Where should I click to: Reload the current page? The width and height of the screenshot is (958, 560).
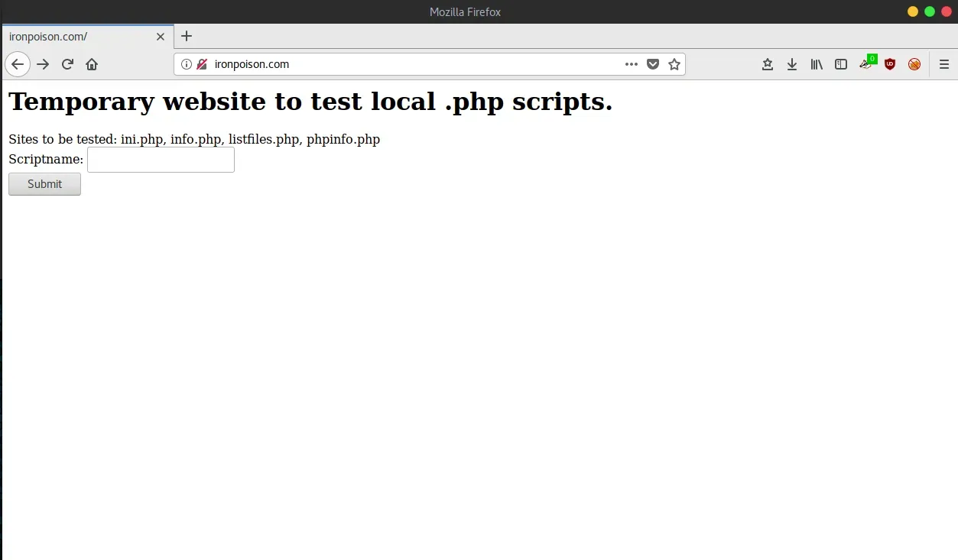point(67,64)
